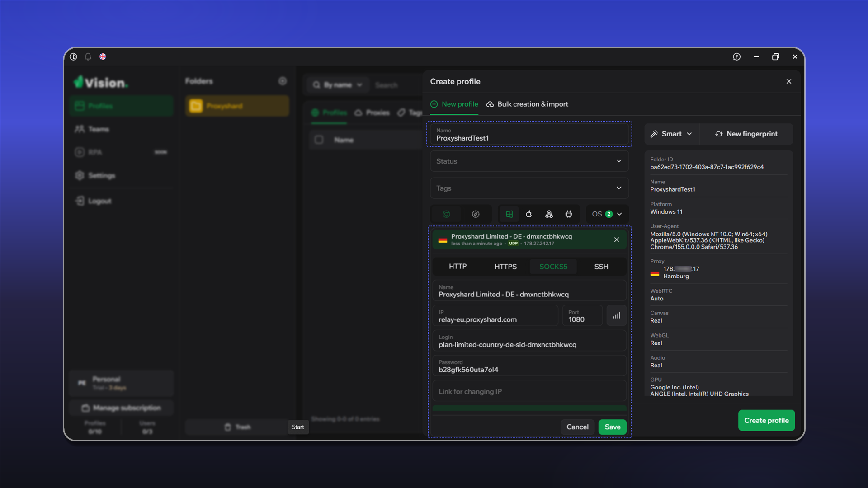Select the Chrome browser icon
This screenshot has width=868, height=488.
tap(446, 214)
